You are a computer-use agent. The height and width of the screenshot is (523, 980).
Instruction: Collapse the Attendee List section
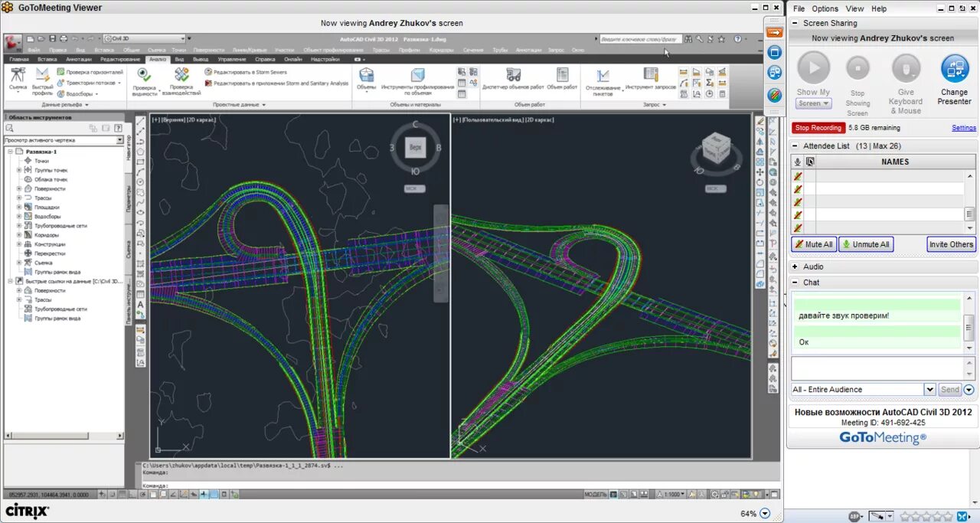point(795,145)
